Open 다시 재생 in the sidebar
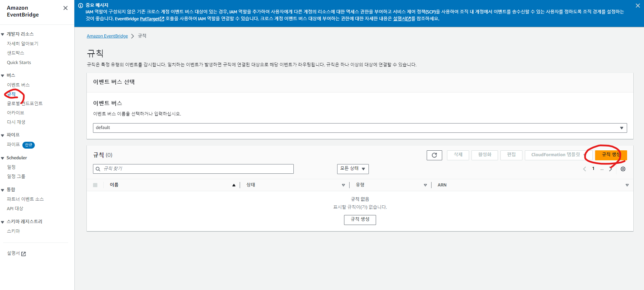This screenshot has height=290, width=644. 16,122
